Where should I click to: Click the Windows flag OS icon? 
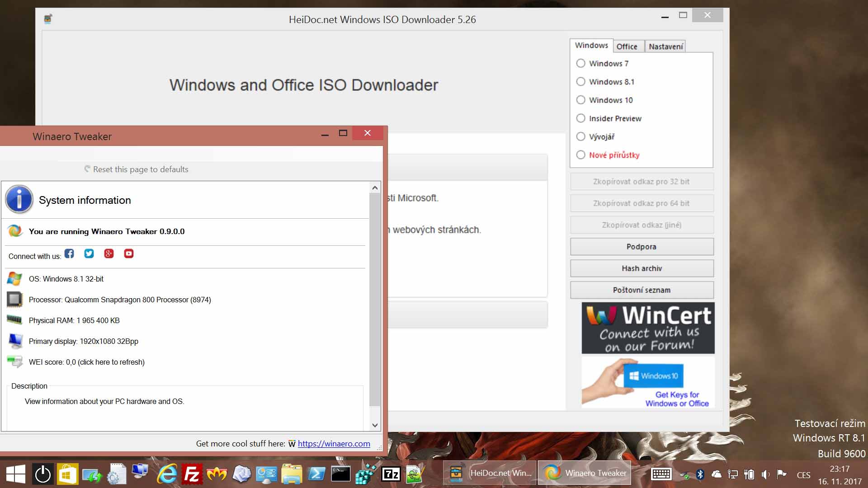14,279
